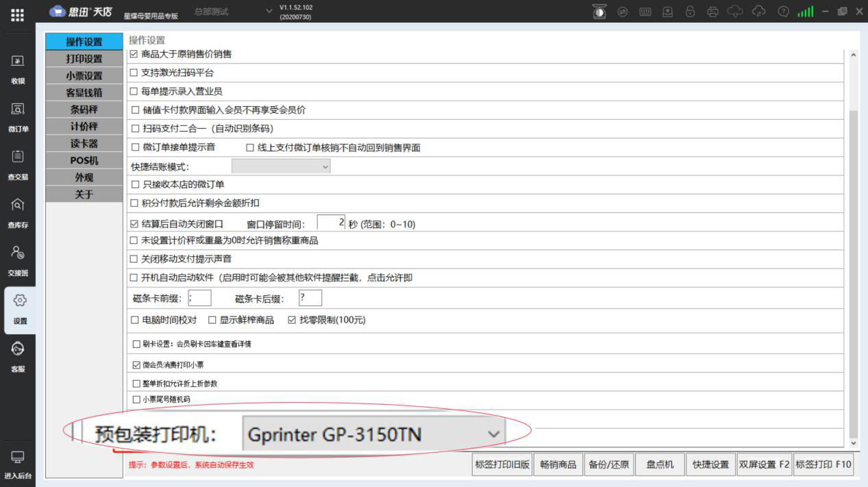Click the cloud download icon in the title bar
Viewport: 868px width, 487px height.
[734, 12]
